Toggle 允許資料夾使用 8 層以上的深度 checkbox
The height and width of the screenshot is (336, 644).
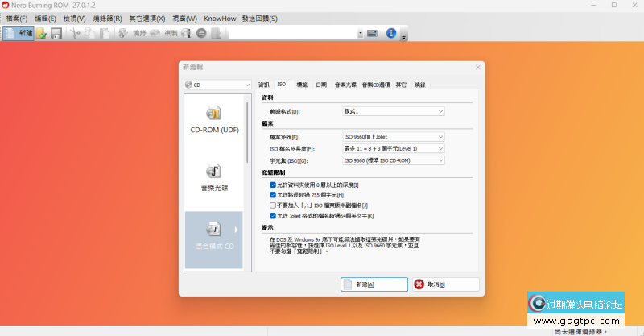pyautogui.click(x=273, y=185)
